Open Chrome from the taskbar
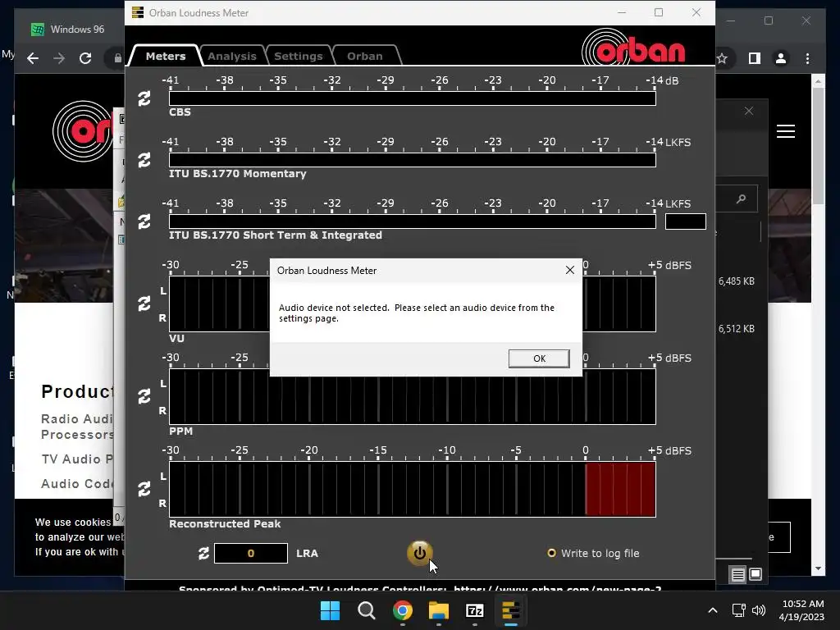 click(x=402, y=610)
